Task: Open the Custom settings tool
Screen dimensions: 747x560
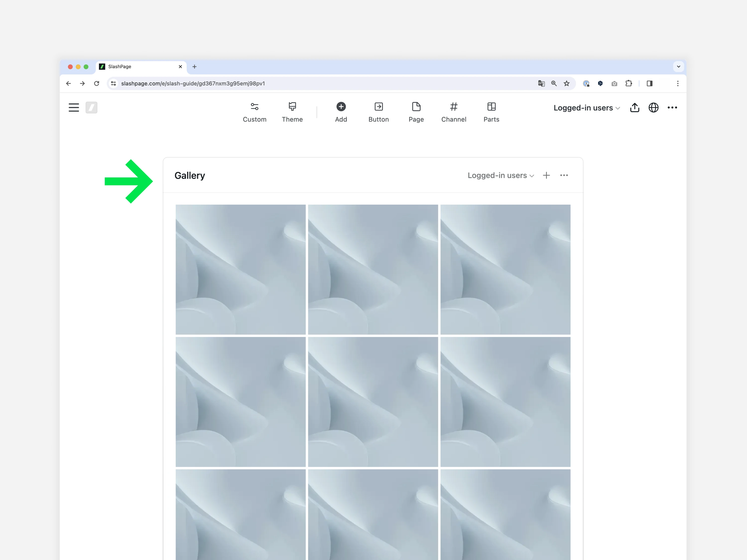Action: pyautogui.click(x=255, y=113)
